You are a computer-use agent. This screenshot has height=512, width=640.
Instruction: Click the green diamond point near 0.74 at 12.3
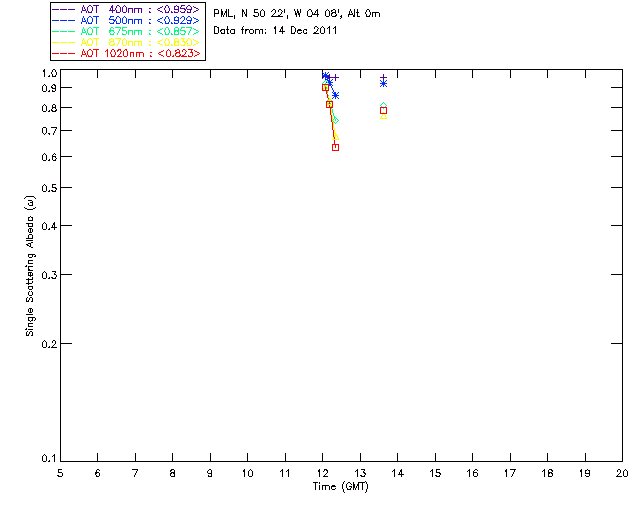pyautogui.click(x=336, y=120)
